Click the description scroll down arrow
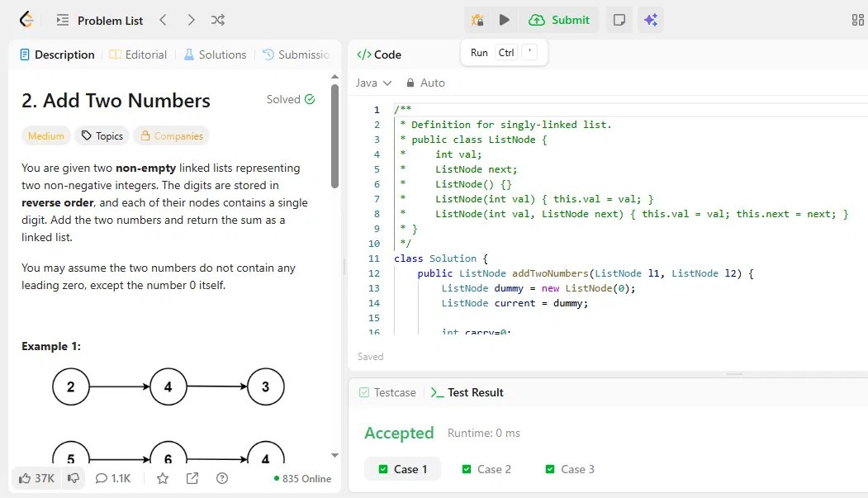Viewport: 868px width, 498px height. tap(334, 455)
